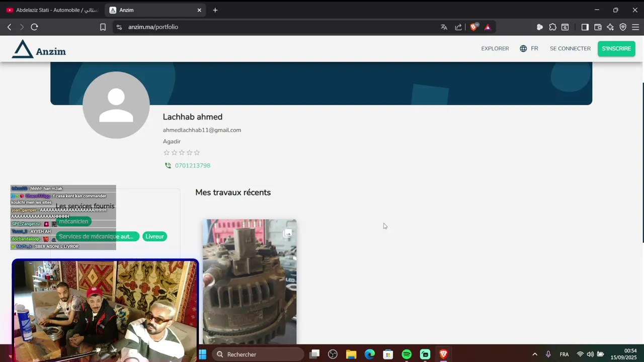This screenshot has width=644, height=362.
Task: Click the first rating star
Action: pos(167,153)
